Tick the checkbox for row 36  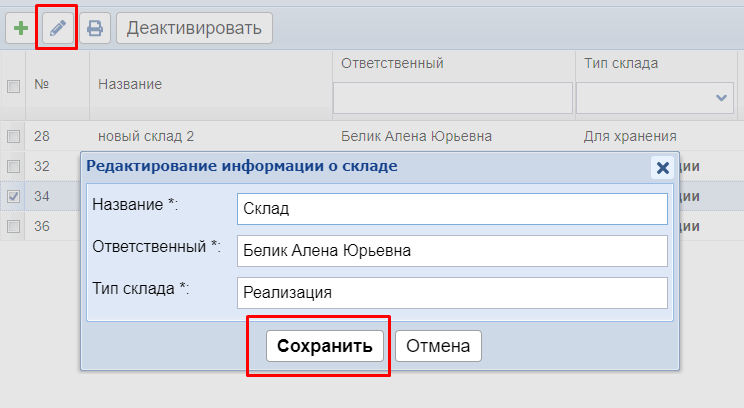[x=14, y=227]
